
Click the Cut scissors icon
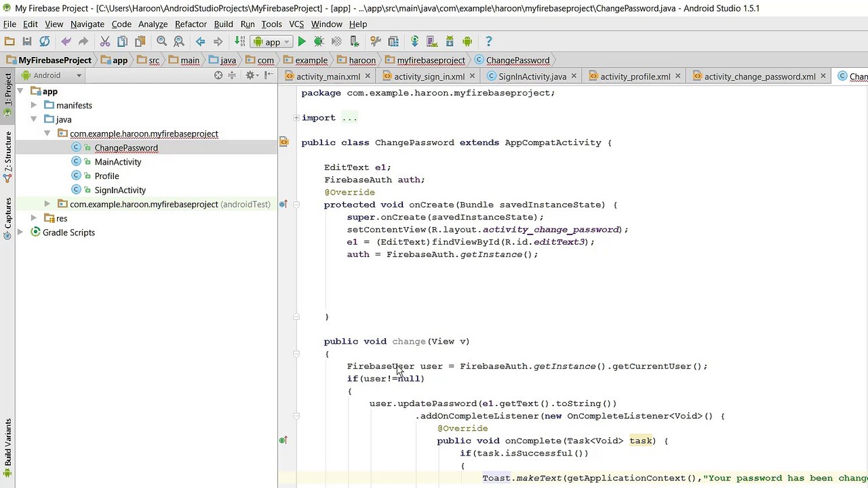(105, 42)
